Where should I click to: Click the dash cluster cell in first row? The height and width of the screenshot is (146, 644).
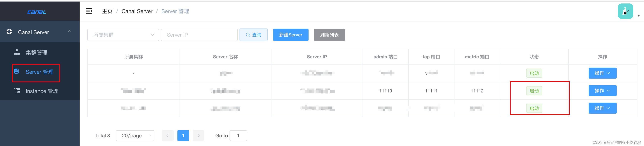click(133, 73)
